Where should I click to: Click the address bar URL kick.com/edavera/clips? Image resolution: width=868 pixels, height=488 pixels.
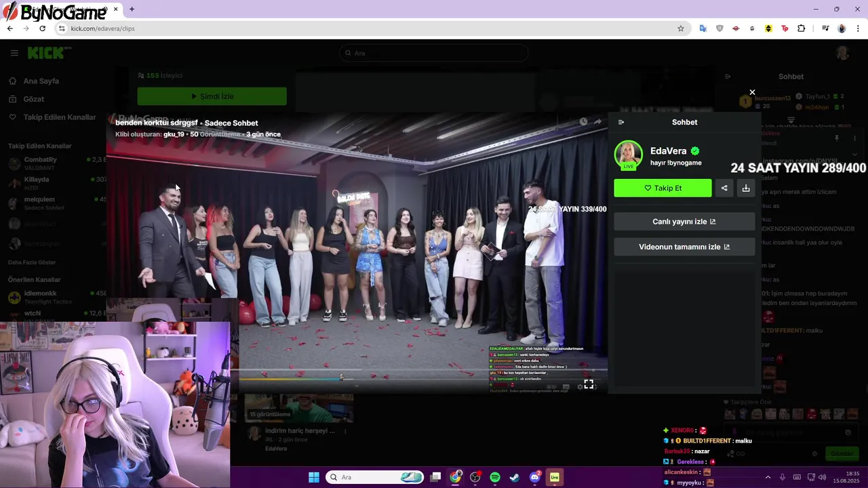point(103,28)
